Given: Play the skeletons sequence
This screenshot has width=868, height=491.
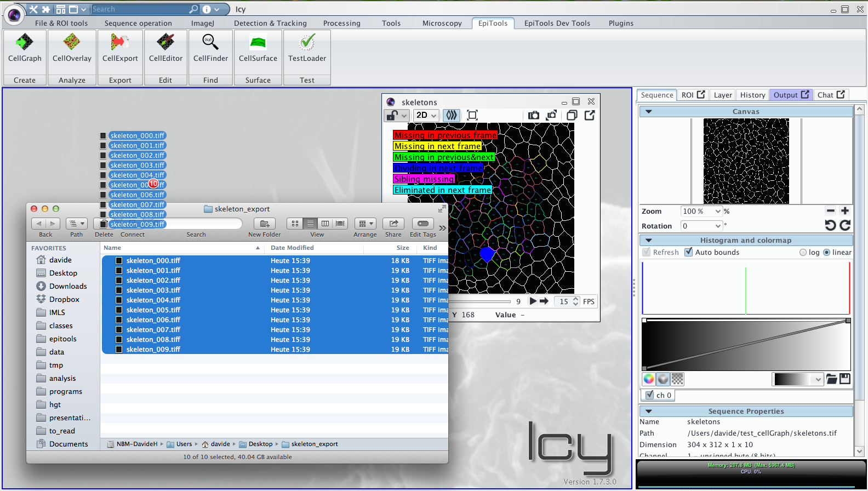Looking at the screenshot, I should click(533, 301).
